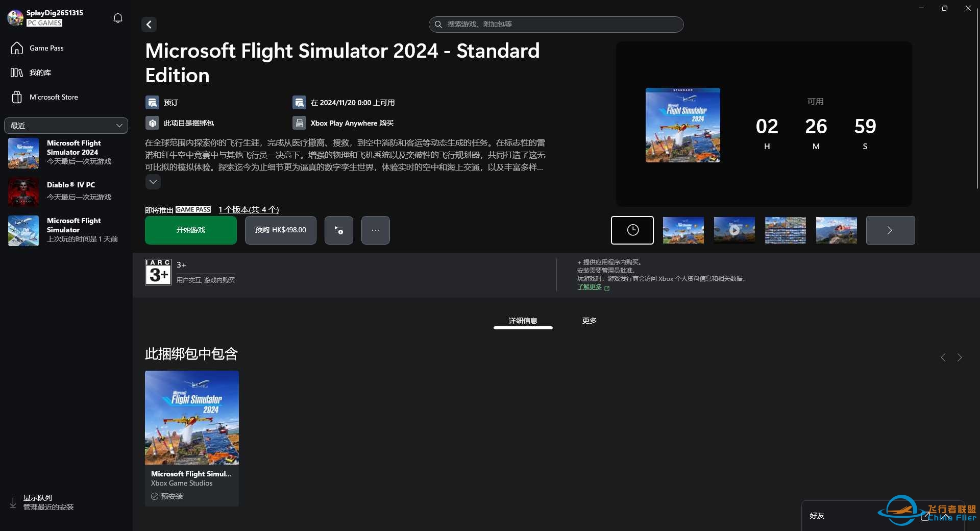Select the first gameplay screenshot thumbnail
Screen dimensions: 980x531
[x=683, y=230]
